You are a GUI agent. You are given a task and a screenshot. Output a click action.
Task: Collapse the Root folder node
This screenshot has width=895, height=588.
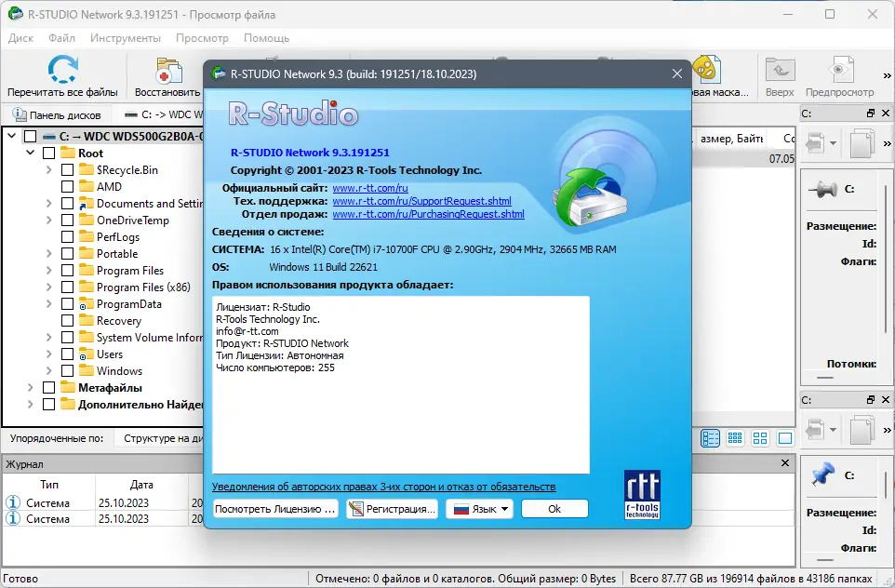click(x=31, y=153)
